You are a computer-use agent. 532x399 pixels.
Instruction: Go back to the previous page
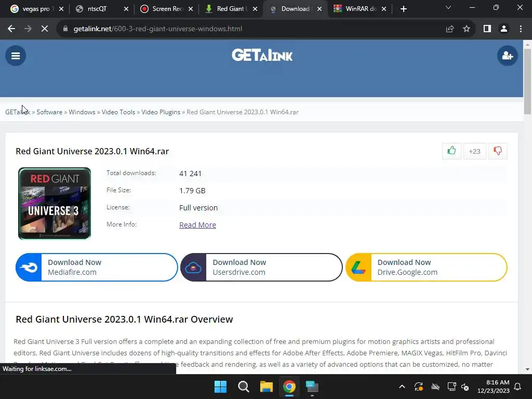11,29
